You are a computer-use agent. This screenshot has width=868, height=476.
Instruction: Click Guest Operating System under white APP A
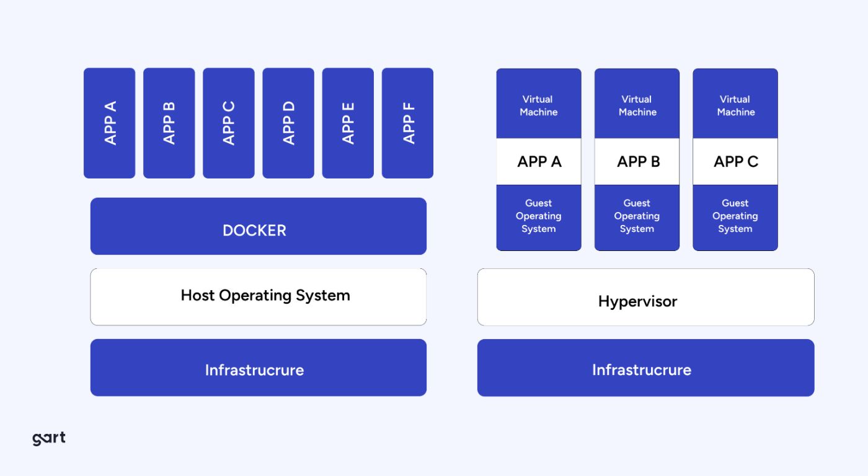point(539,216)
